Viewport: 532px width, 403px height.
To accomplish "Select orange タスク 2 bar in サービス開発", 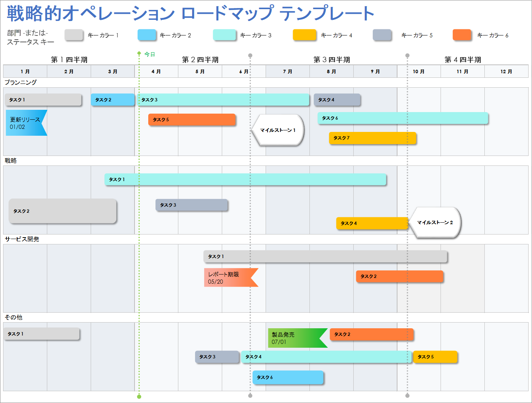I will 400,276.
